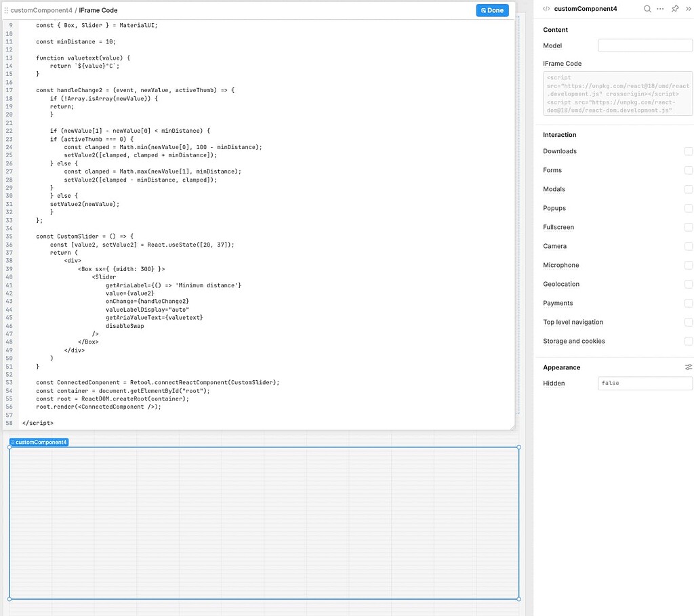Click the customComponent4 label tag on canvas
Image resolution: width=694 pixels, height=616 pixels.
pos(39,442)
